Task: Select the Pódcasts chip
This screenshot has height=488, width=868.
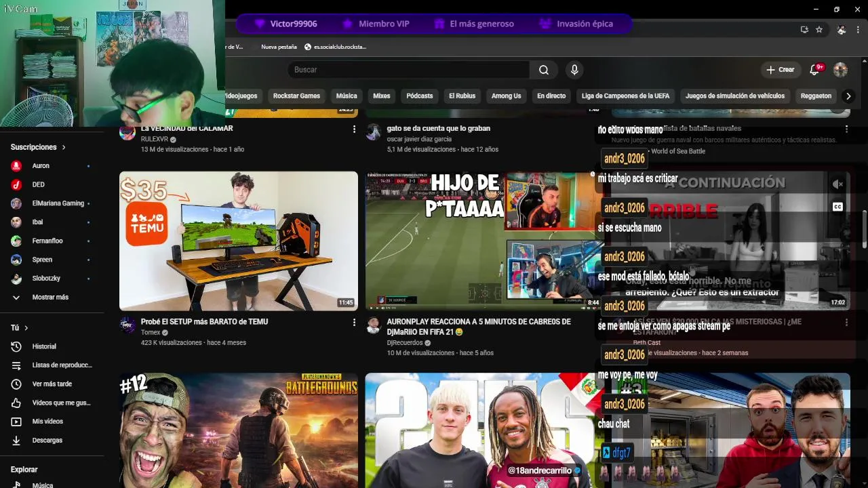Action: click(420, 96)
